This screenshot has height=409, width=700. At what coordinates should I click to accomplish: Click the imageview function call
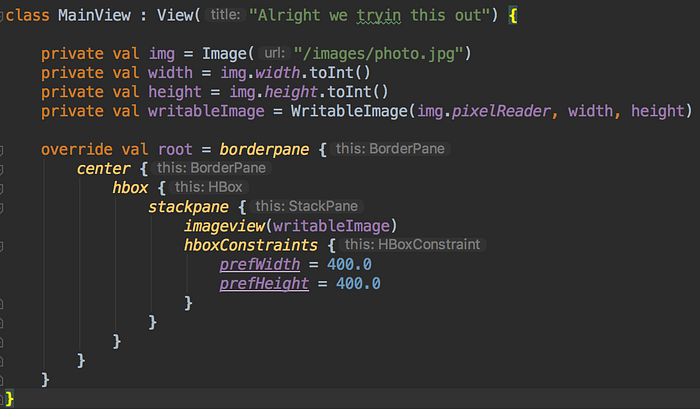[225, 226]
